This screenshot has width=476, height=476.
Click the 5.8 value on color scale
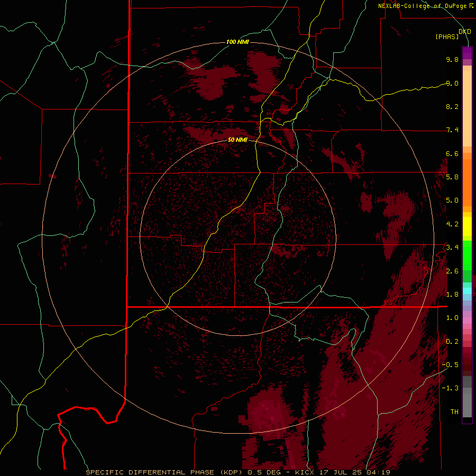click(x=452, y=177)
